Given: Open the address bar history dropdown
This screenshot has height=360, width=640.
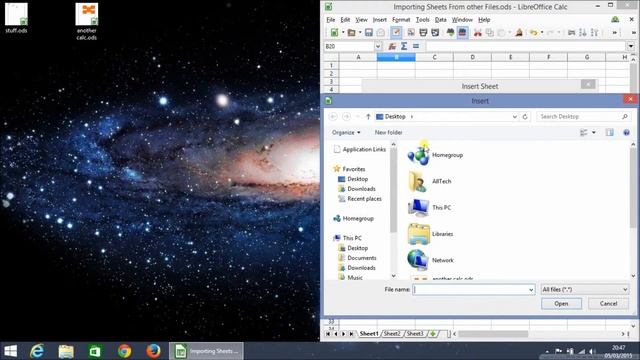Looking at the screenshot, I should click(x=514, y=117).
